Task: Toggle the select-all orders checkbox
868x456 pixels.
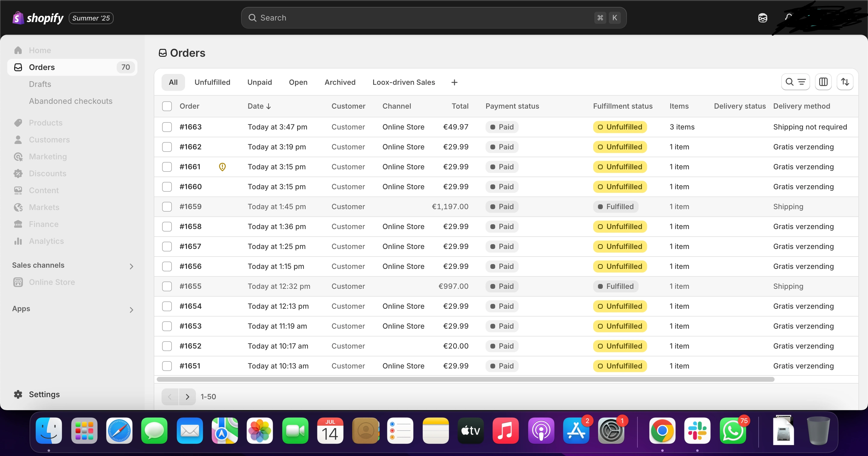Action: (167, 106)
